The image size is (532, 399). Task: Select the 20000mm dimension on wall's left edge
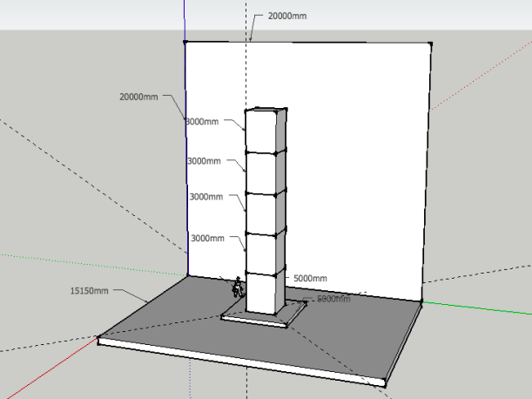coord(138,97)
